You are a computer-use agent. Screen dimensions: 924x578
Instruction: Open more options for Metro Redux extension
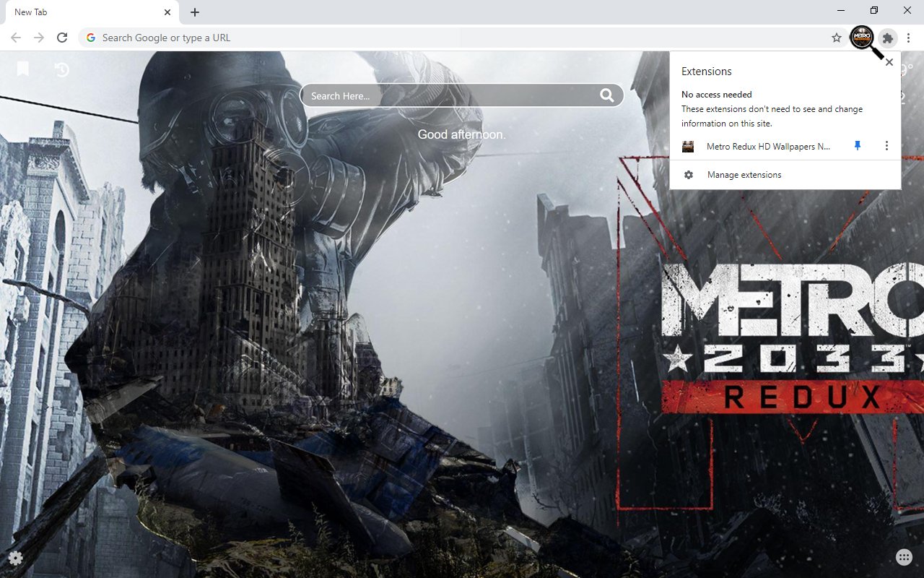pos(886,146)
